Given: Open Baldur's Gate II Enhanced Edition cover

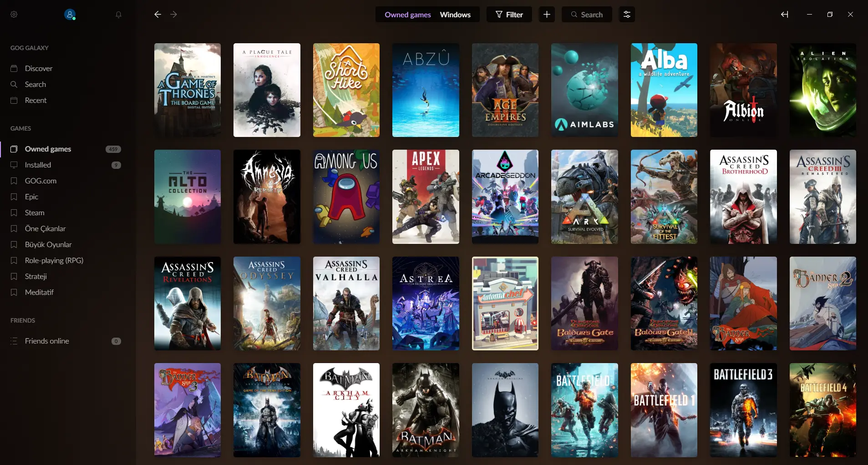Looking at the screenshot, I should [x=664, y=303].
